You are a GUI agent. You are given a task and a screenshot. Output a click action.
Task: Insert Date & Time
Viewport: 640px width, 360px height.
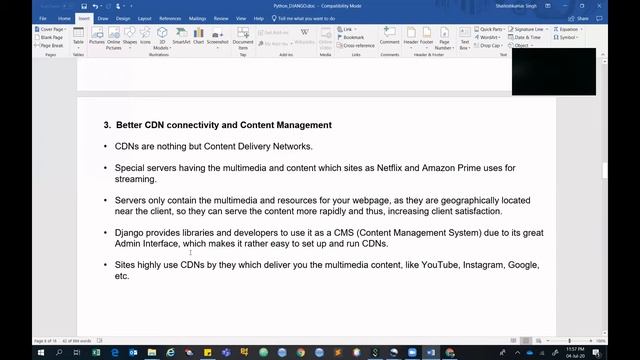point(524,37)
